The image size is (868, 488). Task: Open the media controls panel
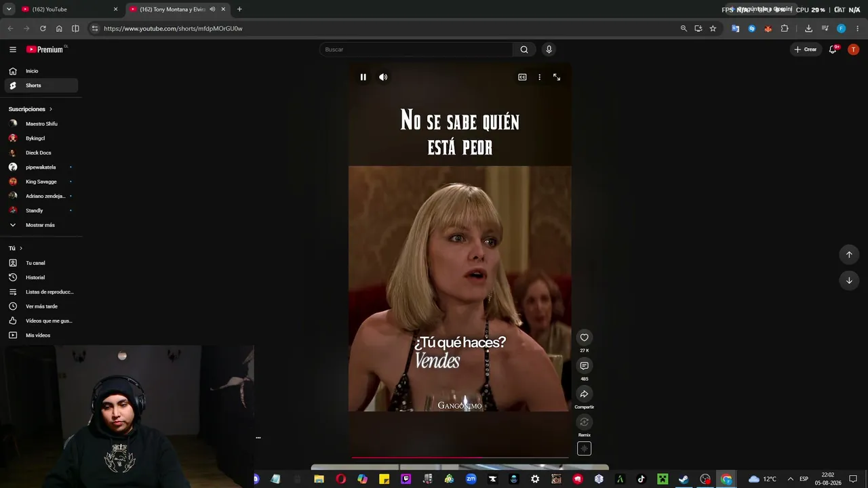[825, 28]
